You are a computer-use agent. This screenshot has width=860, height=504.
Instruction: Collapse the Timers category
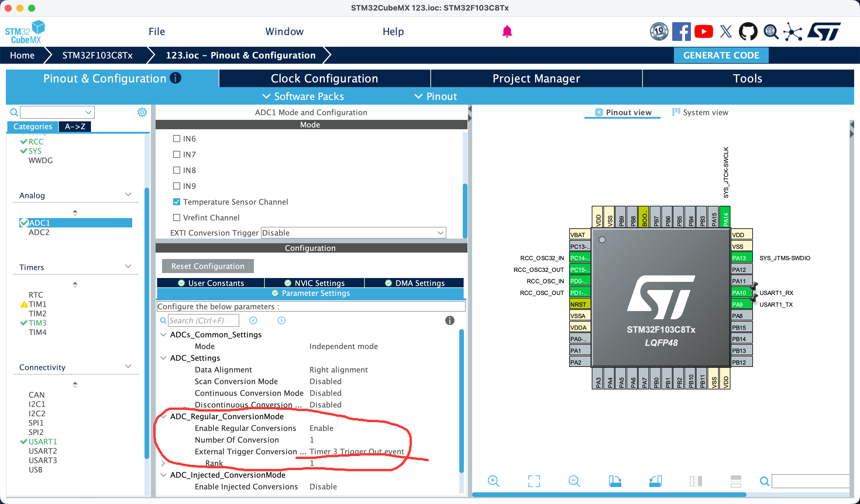coord(128,266)
